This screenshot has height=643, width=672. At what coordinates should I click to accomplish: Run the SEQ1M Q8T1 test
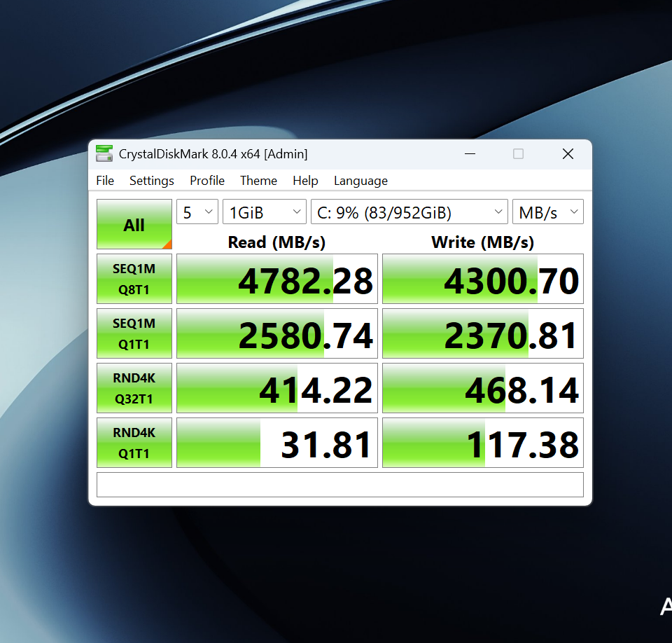(134, 279)
